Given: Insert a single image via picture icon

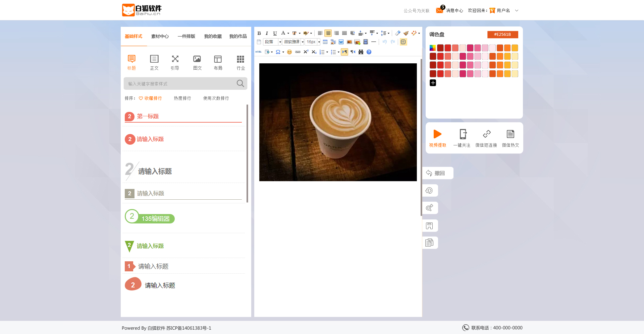Looking at the screenshot, I should tap(349, 42).
